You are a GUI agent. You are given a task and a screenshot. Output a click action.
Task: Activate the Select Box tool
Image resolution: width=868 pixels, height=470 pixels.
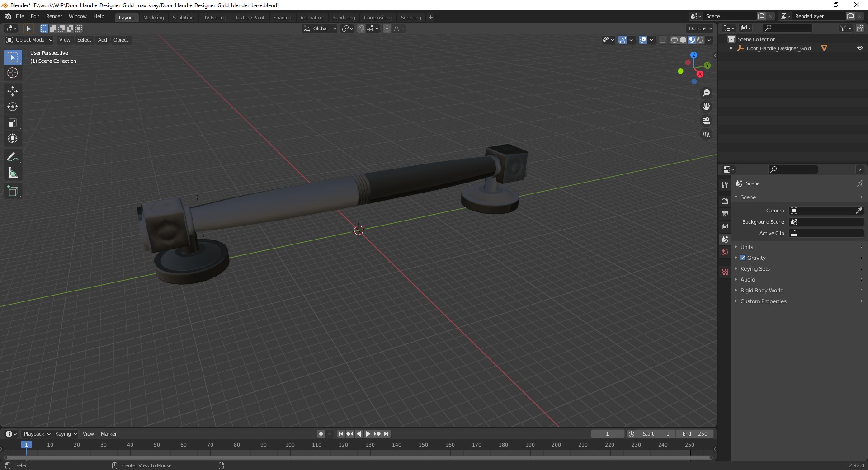[x=13, y=57]
